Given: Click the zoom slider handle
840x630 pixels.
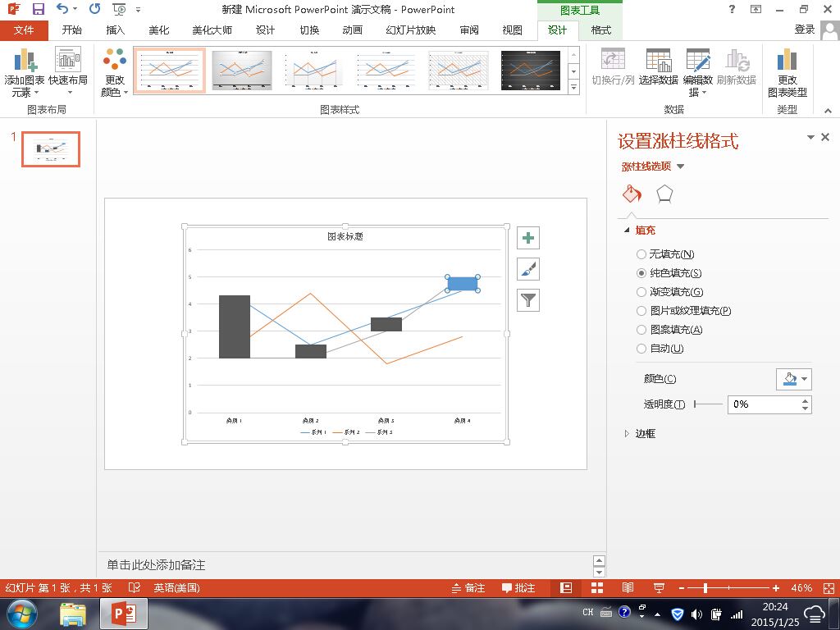Looking at the screenshot, I should click(x=705, y=587).
